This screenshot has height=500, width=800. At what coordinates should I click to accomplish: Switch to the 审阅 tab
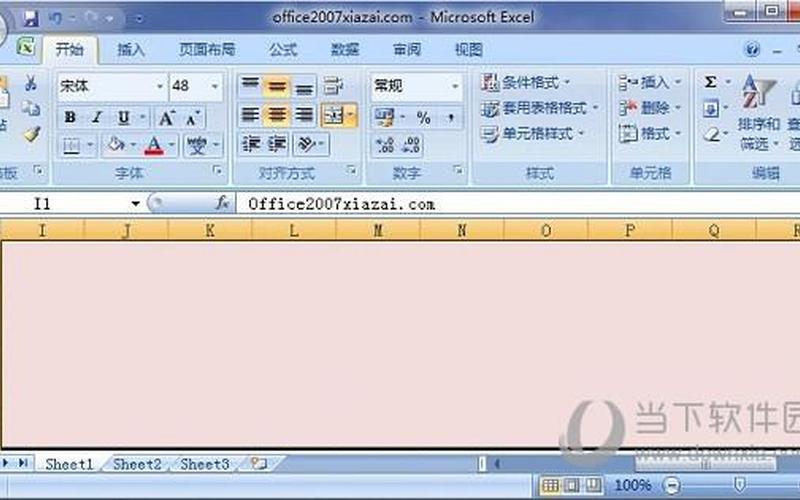(x=407, y=49)
